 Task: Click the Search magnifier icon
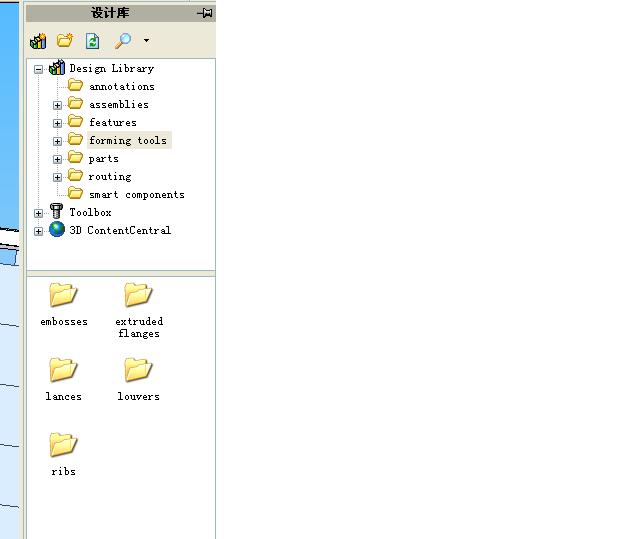[123, 41]
